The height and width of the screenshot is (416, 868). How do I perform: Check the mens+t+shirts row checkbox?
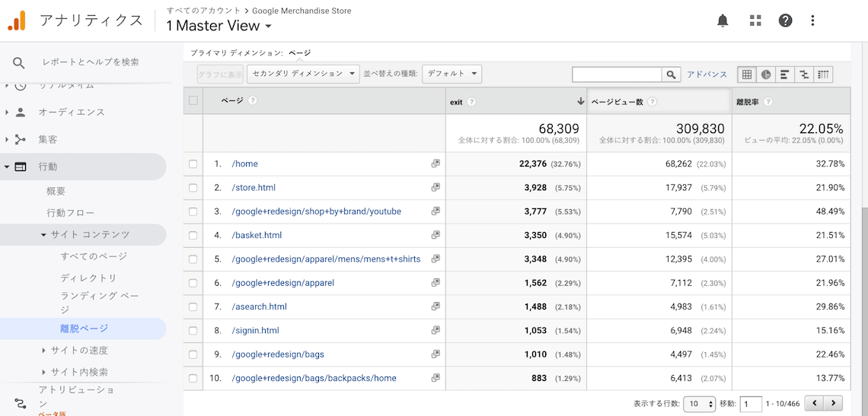(x=193, y=259)
